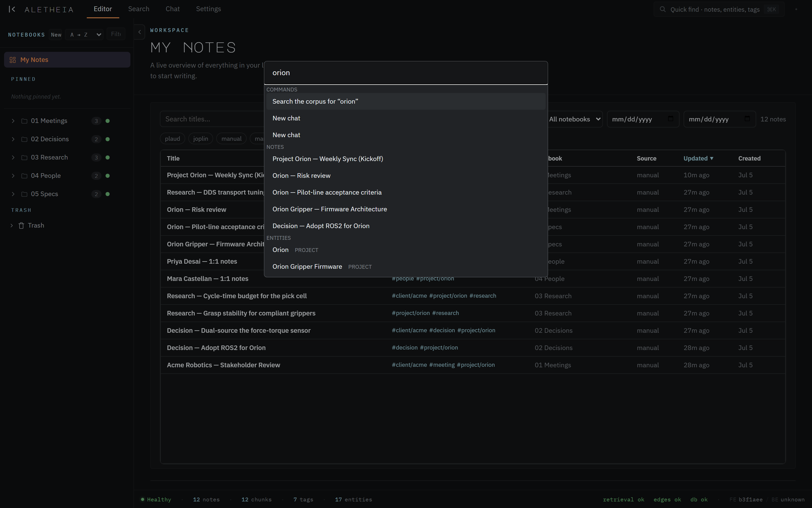
Task: Select My Notes in the sidebar
Action: [x=67, y=60]
